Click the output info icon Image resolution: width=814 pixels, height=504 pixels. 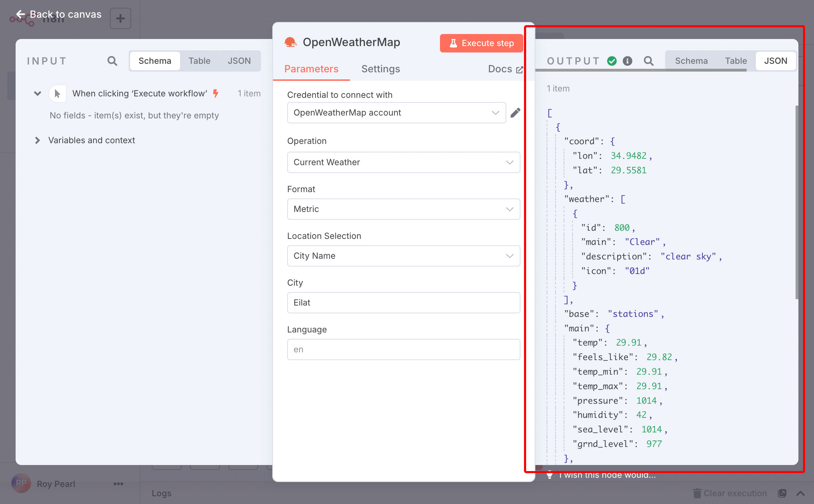click(628, 61)
